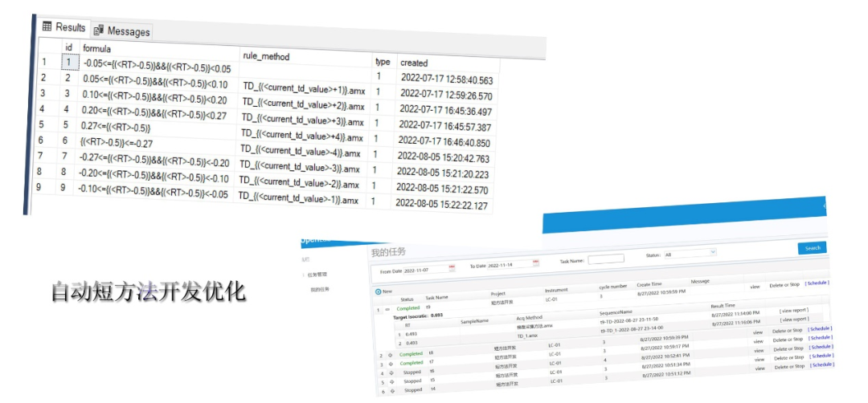Screen dimensions: 868x403
Task: Select formula cell {(<RT>-0.5)}<=-0.27
Action: coord(117,143)
